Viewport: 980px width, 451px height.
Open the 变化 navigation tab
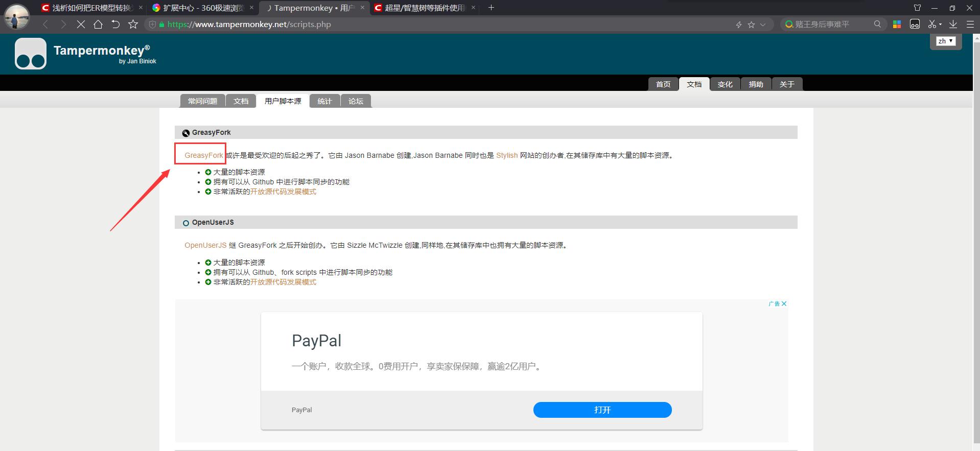pos(725,84)
